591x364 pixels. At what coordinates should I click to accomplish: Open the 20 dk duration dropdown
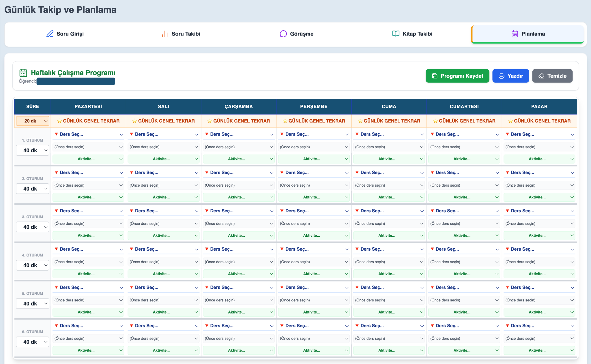[x=32, y=121]
